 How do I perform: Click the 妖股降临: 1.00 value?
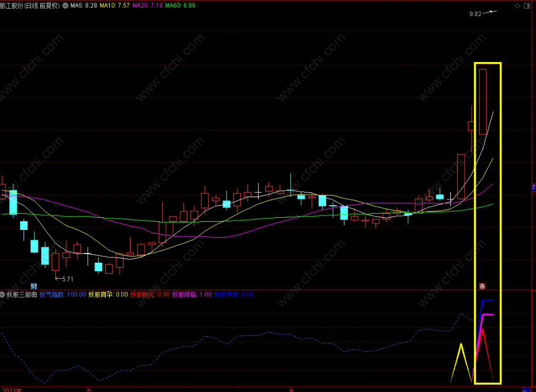[192, 295]
